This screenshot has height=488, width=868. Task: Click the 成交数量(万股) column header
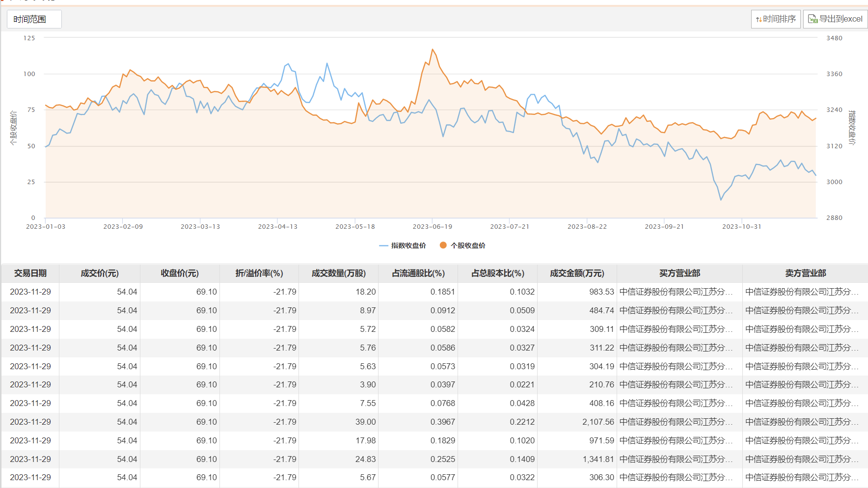[x=339, y=273]
